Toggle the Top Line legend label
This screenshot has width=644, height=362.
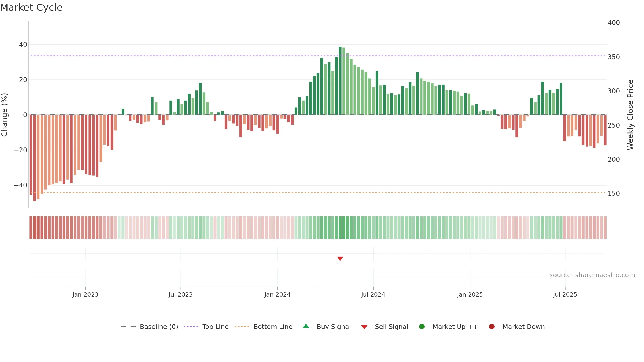215,327
